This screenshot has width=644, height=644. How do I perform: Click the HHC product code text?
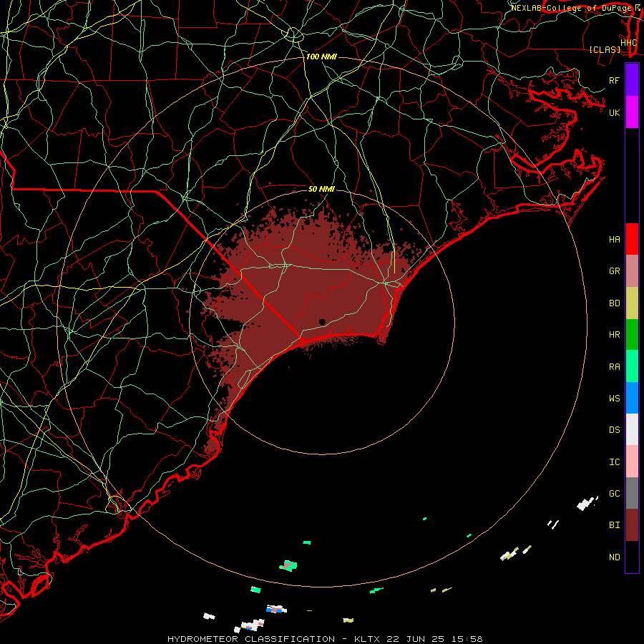(x=629, y=42)
